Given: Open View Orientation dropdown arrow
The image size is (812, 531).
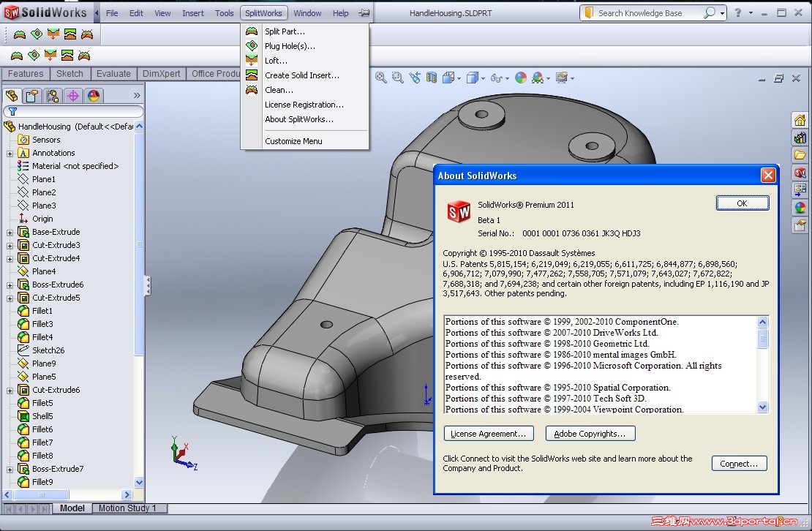Looking at the screenshot, I should 459,78.
